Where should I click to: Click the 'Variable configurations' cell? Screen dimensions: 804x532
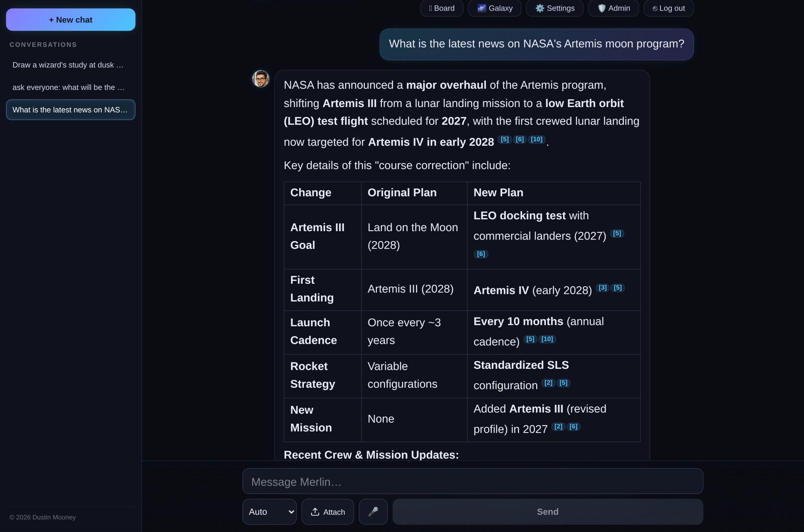414,375
